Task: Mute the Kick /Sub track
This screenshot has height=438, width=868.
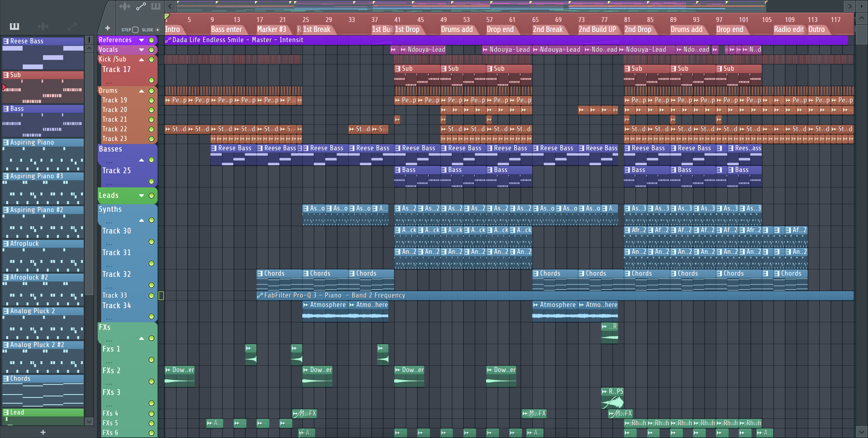Action: coord(152,60)
